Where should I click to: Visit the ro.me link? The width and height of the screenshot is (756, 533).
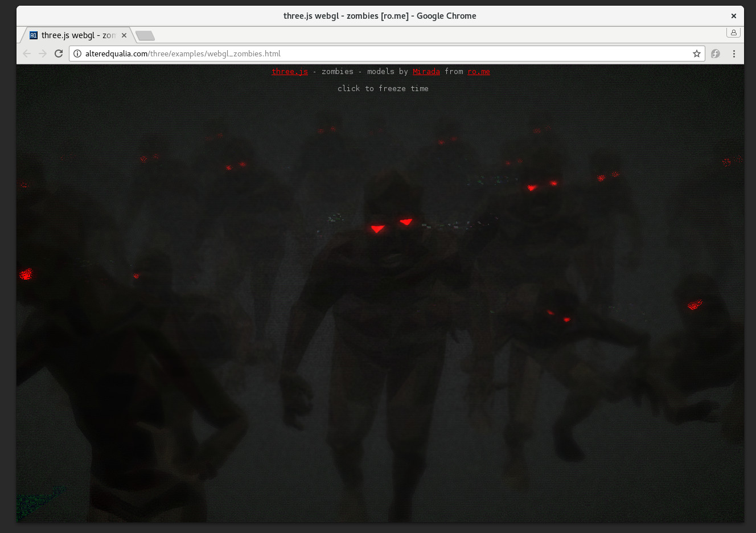point(478,72)
